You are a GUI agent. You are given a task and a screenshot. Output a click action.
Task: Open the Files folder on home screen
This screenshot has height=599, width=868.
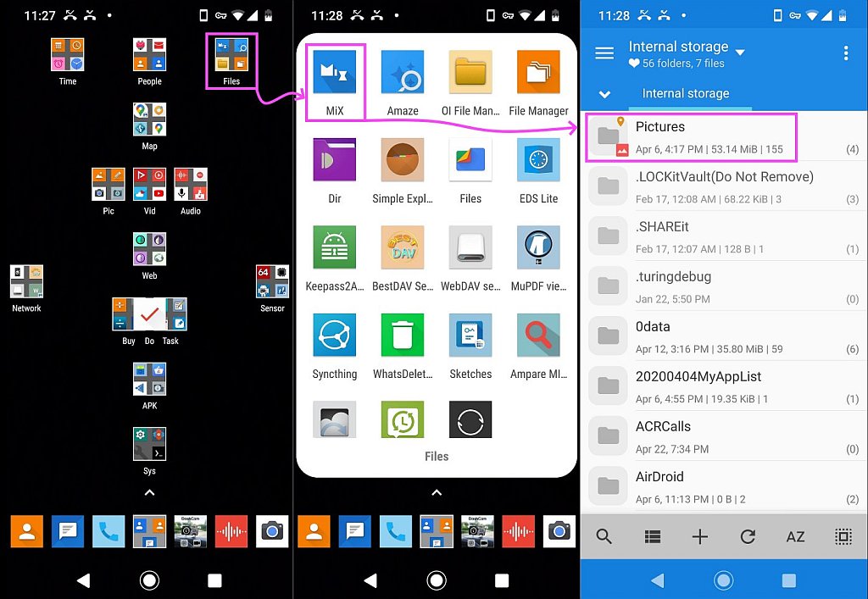click(x=231, y=54)
